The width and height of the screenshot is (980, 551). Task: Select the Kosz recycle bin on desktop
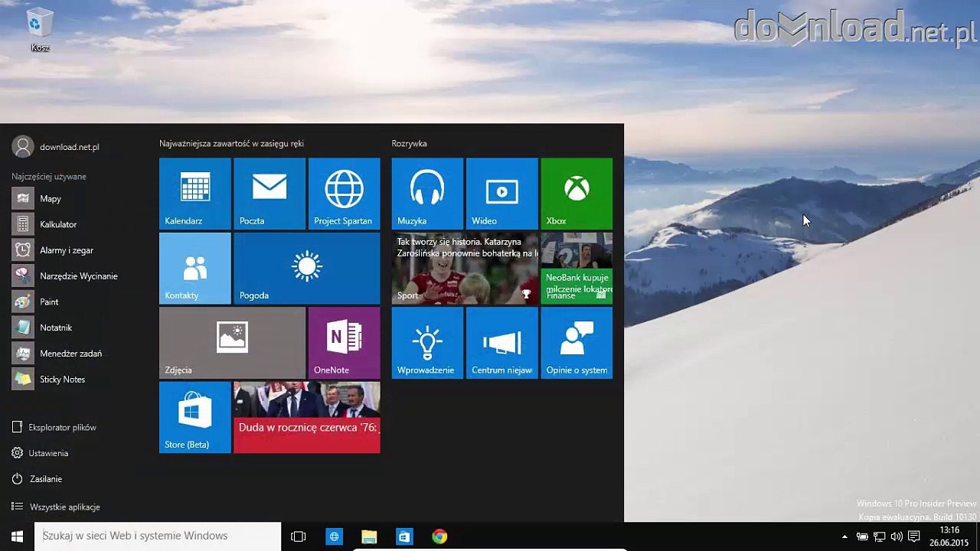click(x=40, y=31)
